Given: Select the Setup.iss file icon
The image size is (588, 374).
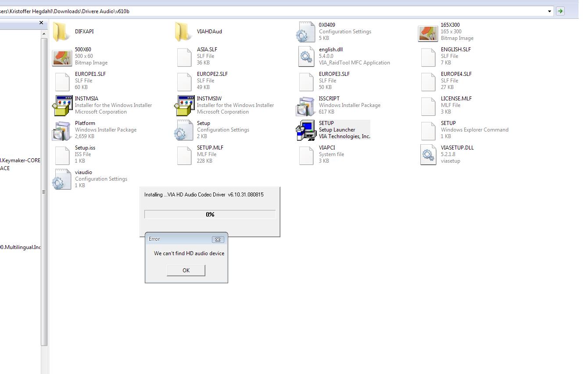Looking at the screenshot, I should coord(62,155).
